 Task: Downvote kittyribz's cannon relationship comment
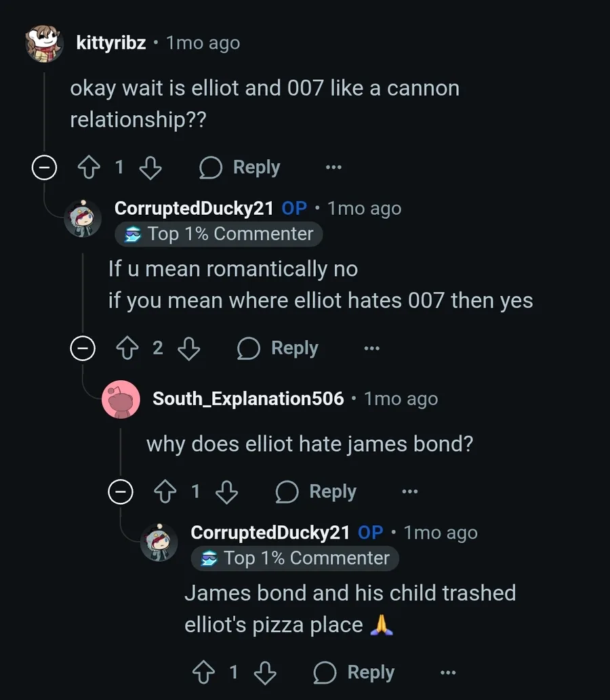pyautogui.click(x=150, y=167)
